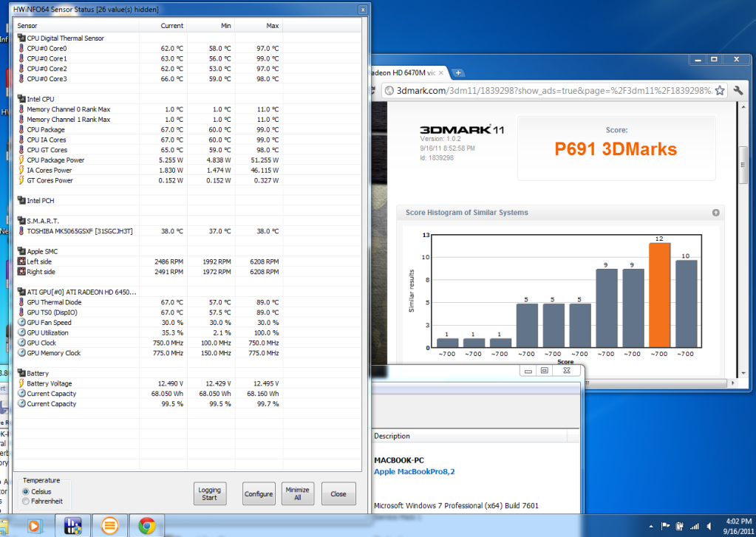Viewport: 756px width, 537px height.
Task: Select the GPU Utilization row
Action: pyautogui.click(x=188, y=332)
